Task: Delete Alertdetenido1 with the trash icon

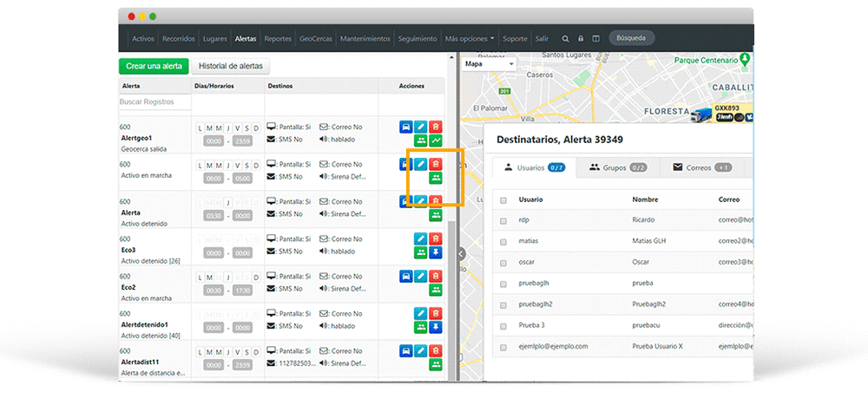Action: [437, 314]
